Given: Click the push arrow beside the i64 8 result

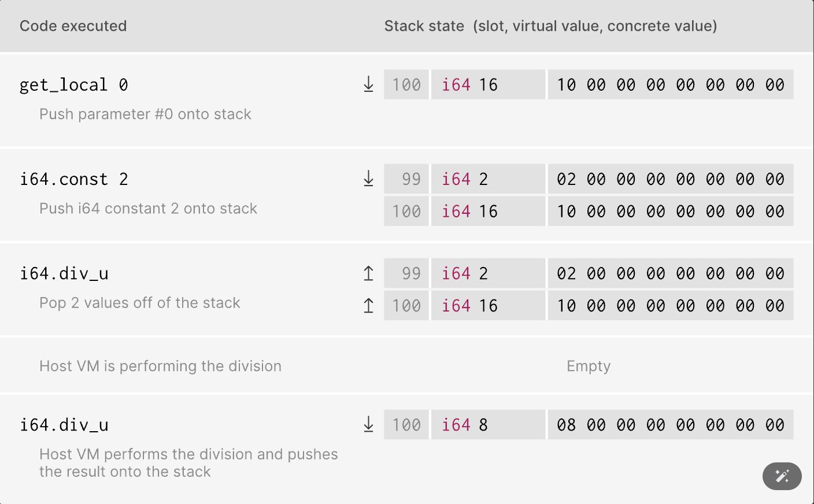Looking at the screenshot, I should click(368, 425).
